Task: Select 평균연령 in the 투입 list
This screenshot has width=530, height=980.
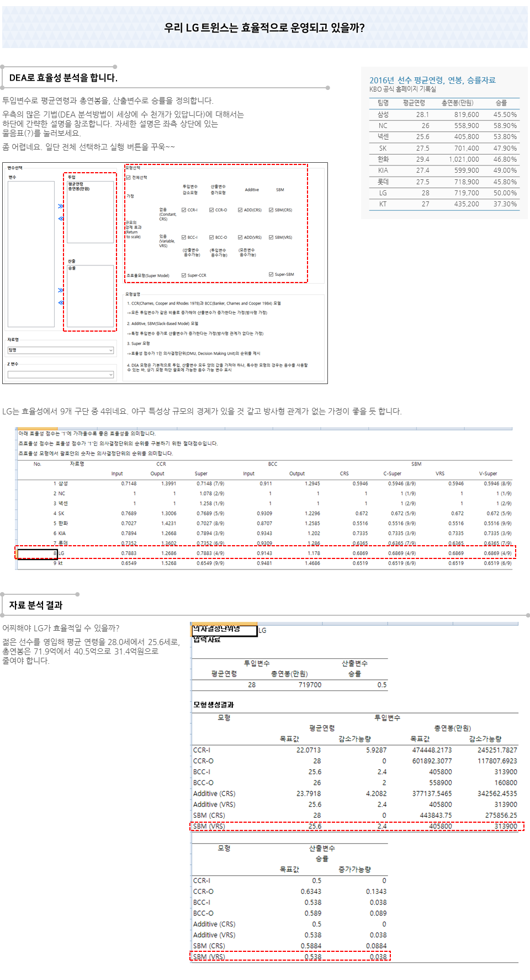Action: (x=76, y=184)
